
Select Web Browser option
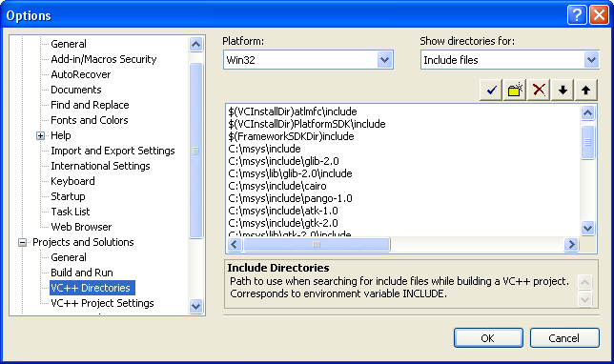click(81, 227)
